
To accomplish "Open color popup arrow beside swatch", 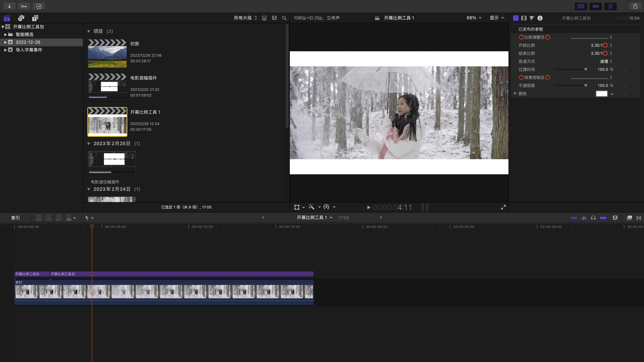I will pyautogui.click(x=612, y=94).
